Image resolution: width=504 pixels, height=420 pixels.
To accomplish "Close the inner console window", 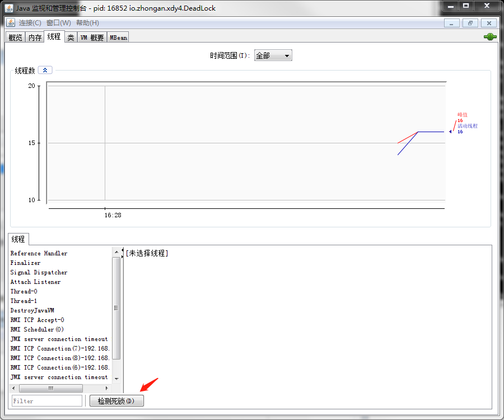I will (x=489, y=23).
